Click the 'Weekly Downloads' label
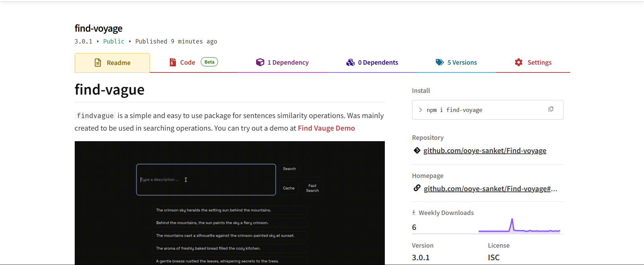The image size is (644, 265). [x=446, y=213]
